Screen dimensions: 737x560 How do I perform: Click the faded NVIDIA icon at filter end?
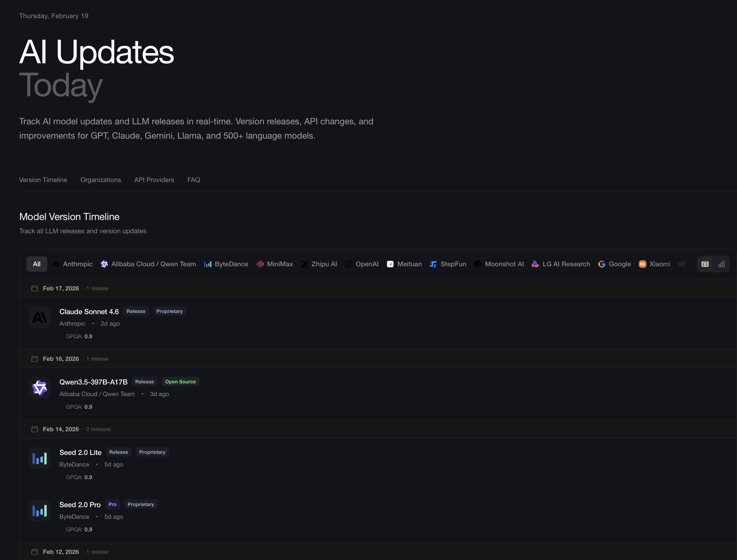coord(682,264)
